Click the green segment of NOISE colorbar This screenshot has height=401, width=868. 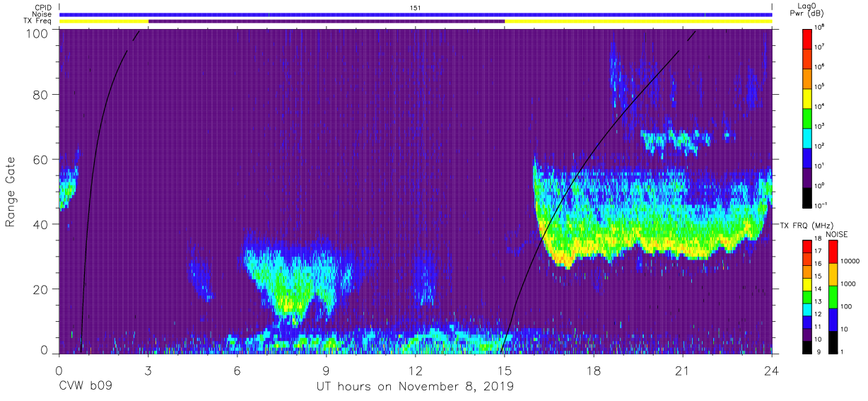pyautogui.click(x=834, y=296)
